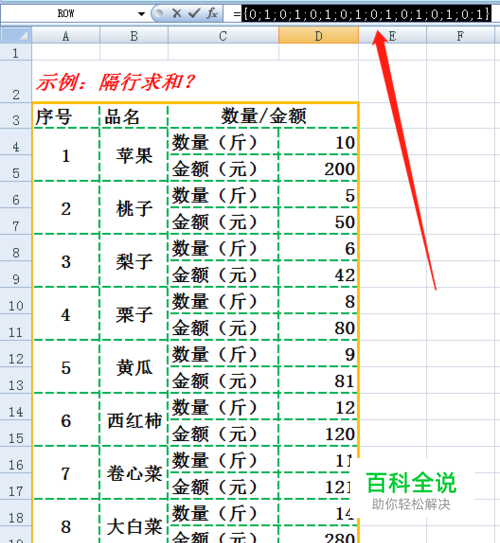The height and width of the screenshot is (543, 500).
Task: Click the confirm checkmark icon in formula bar
Action: (194, 14)
